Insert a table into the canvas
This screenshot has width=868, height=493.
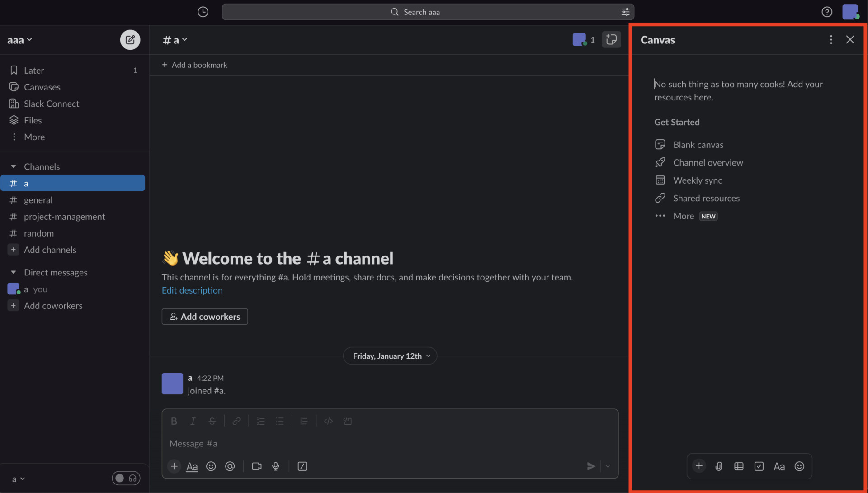click(739, 466)
